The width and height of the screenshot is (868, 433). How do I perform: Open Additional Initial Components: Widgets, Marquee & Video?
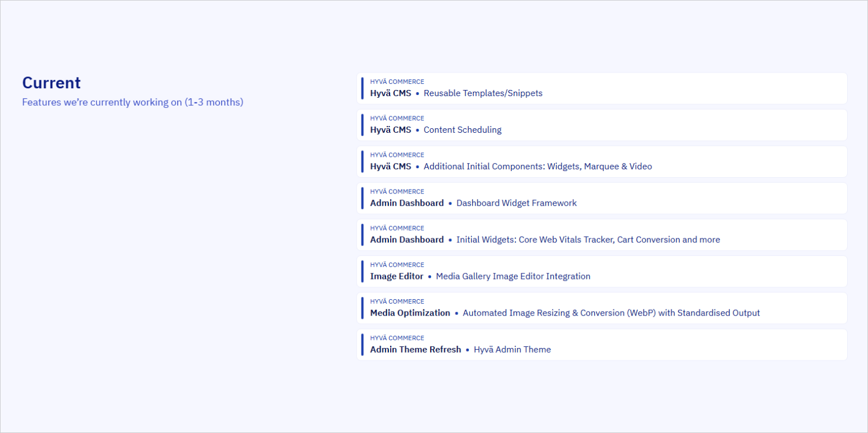[602, 161]
